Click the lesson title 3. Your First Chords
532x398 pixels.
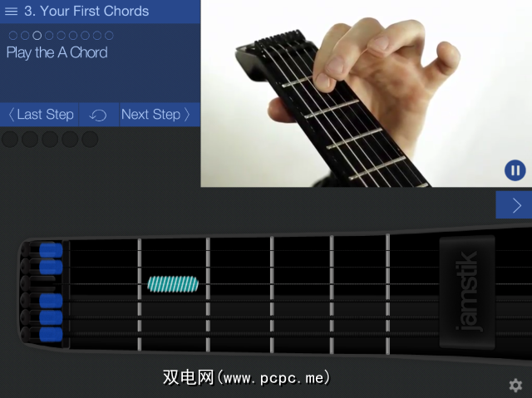click(86, 11)
